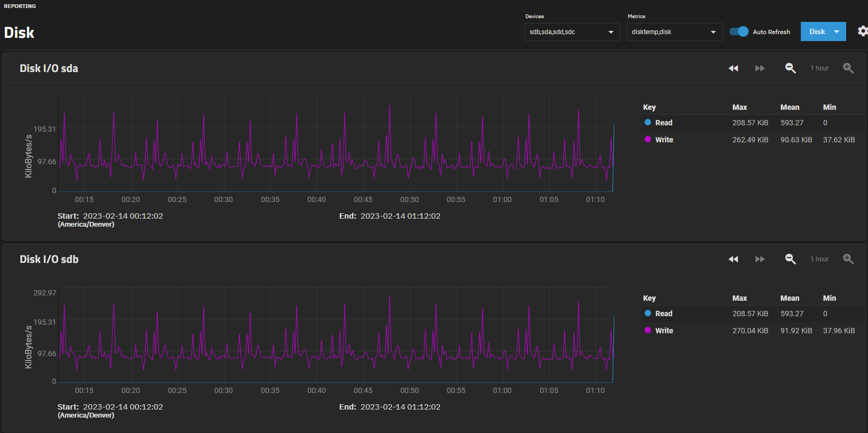Step back in time on sdb chart

(x=734, y=259)
